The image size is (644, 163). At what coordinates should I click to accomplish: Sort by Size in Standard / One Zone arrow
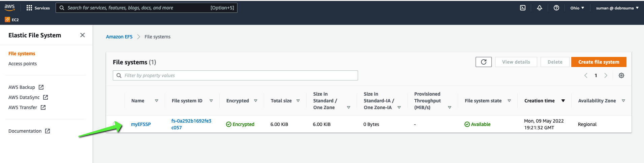tap(349, 107)
